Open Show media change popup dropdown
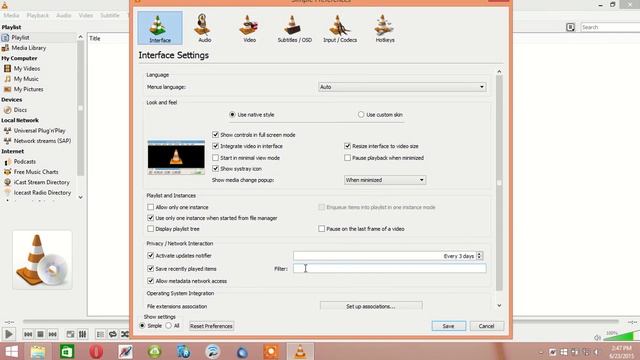640x360 pixels. tap(385, 180)
